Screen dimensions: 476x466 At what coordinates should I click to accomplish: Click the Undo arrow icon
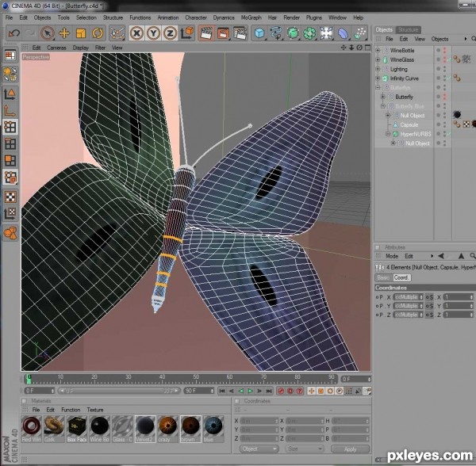coord(14,33)
